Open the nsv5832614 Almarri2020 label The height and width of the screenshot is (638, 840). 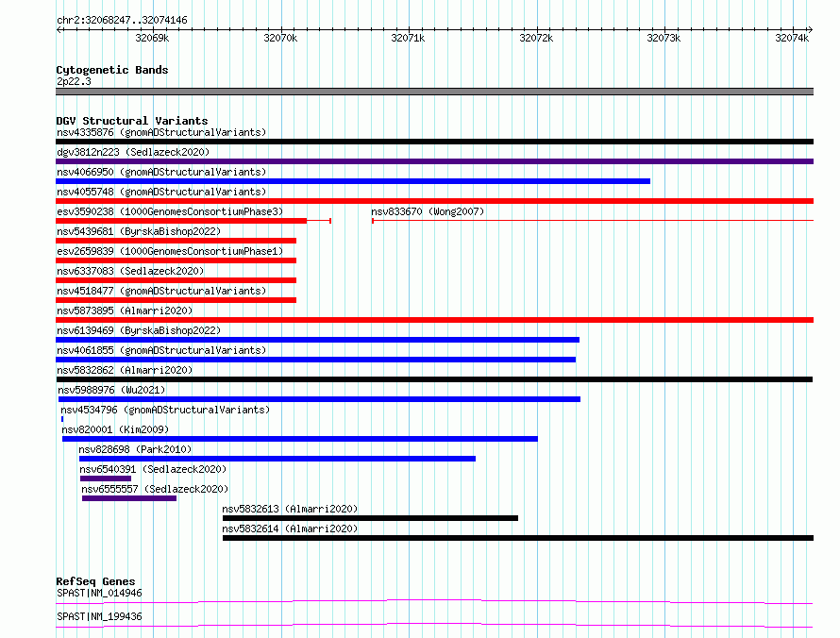(x=290, y=529)
